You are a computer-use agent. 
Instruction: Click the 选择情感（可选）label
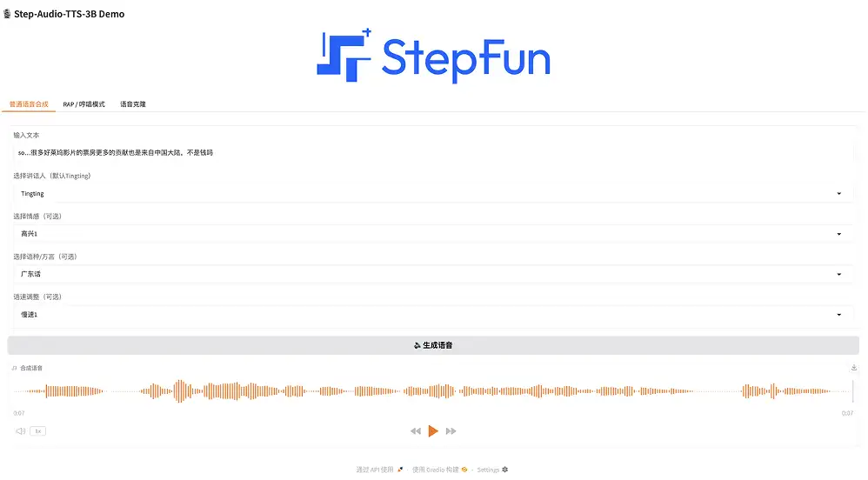pos(37,216)
